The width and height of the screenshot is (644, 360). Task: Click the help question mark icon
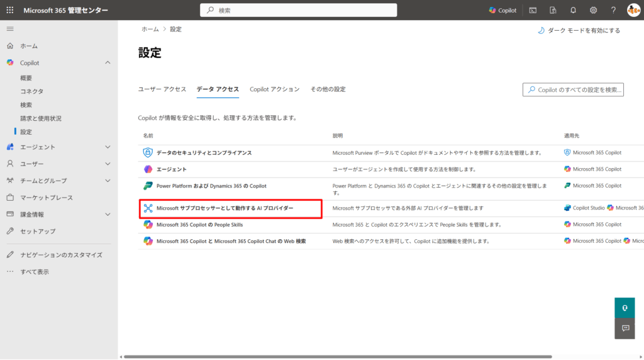pos(613,10)
